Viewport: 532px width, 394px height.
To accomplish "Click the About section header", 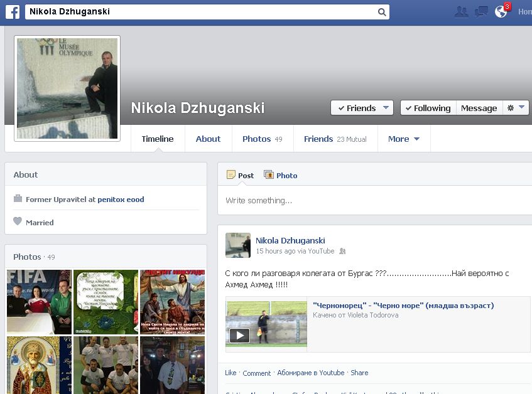I will click(x=26, y=175).
